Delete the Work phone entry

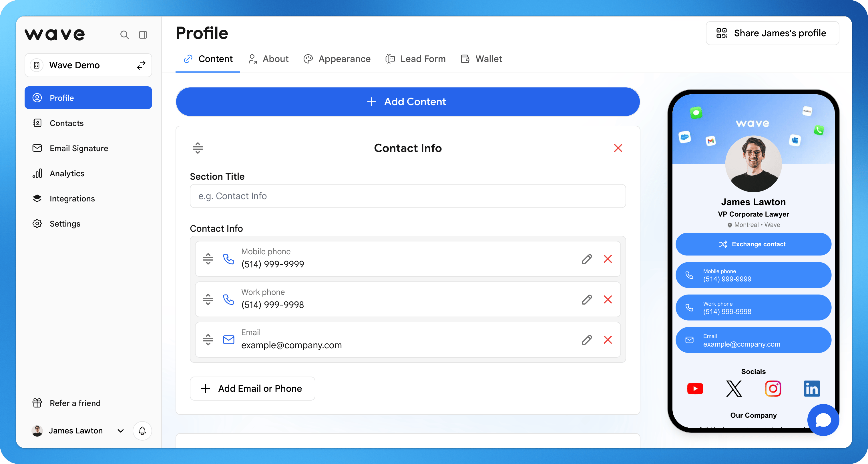[x=608, y=299]
